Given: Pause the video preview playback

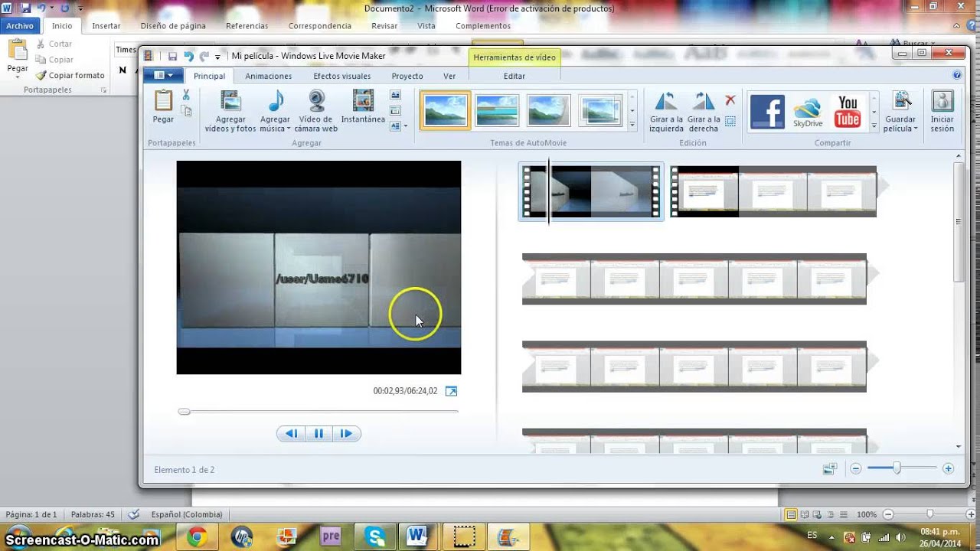Looking at the screenshot, I should coord(318,433).
